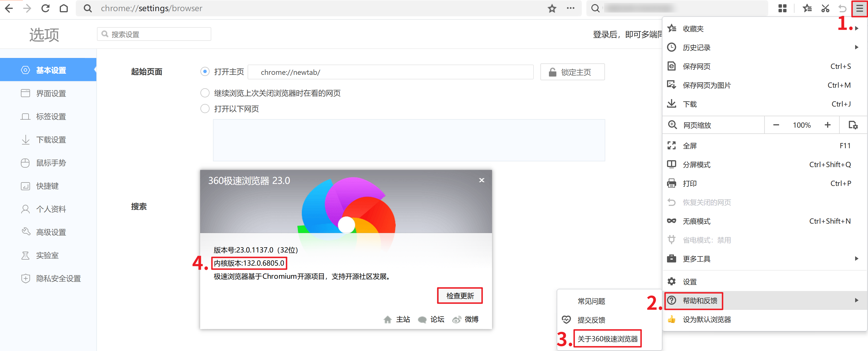This screenshot has width=868, height=351.
Task: Click the home button icon
Action: [x=64, y=8]
